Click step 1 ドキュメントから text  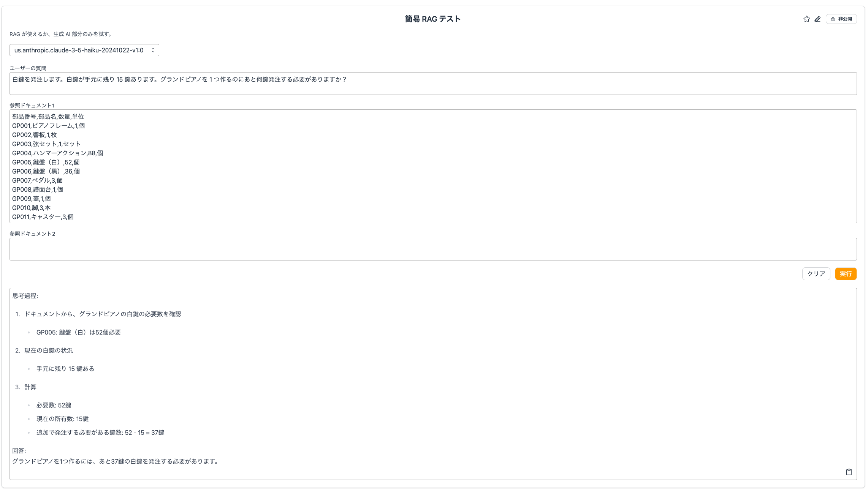click(103, 314)
